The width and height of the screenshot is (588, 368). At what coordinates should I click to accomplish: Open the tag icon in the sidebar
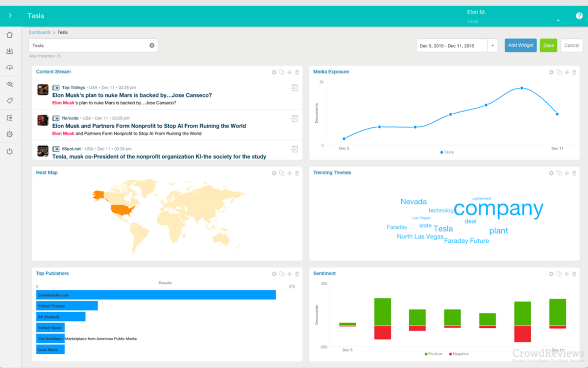click(x=10, y=101)
